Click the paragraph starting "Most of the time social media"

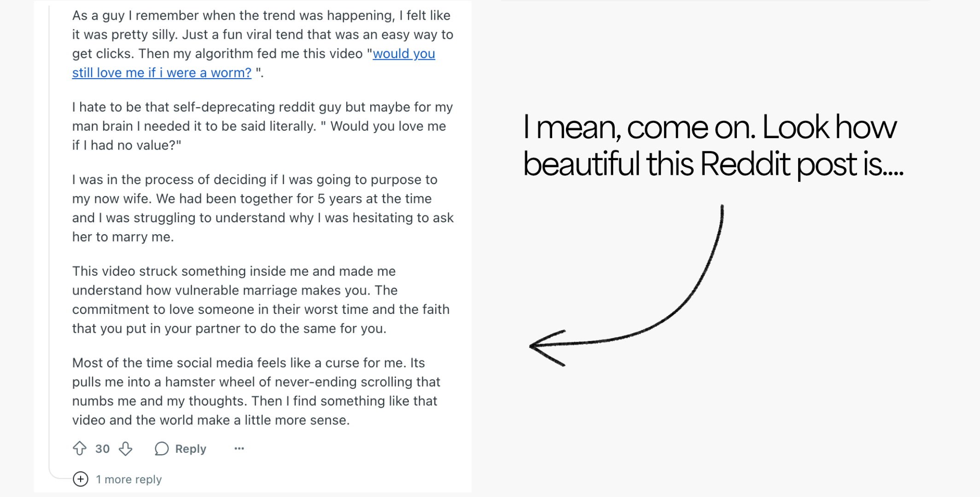[256, 391]
